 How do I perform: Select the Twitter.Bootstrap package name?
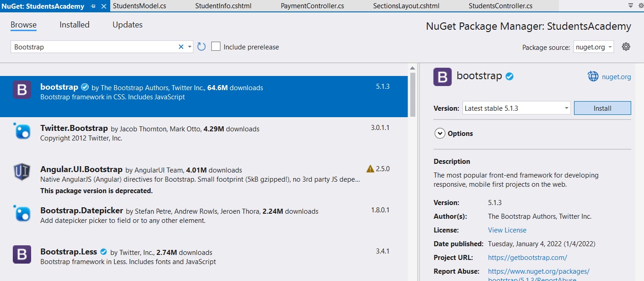click(74, 129)
